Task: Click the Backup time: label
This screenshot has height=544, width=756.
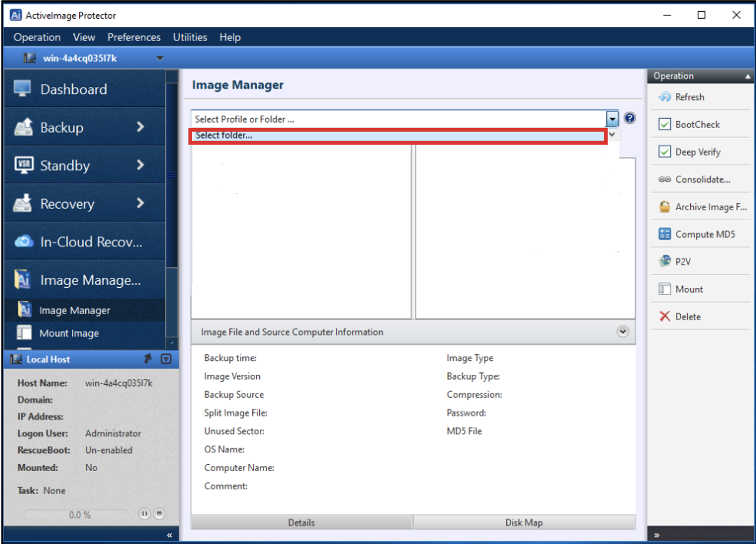Action: (x=230, y=358)
